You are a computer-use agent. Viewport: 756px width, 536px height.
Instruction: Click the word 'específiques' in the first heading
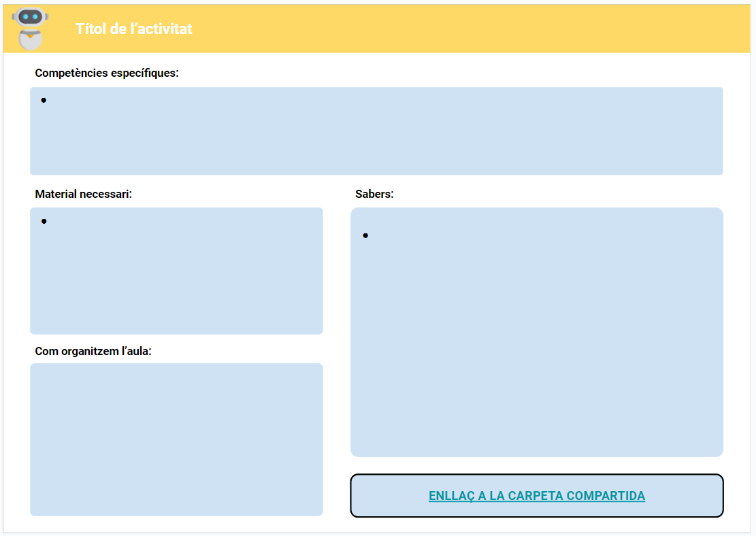click(145, 73)
